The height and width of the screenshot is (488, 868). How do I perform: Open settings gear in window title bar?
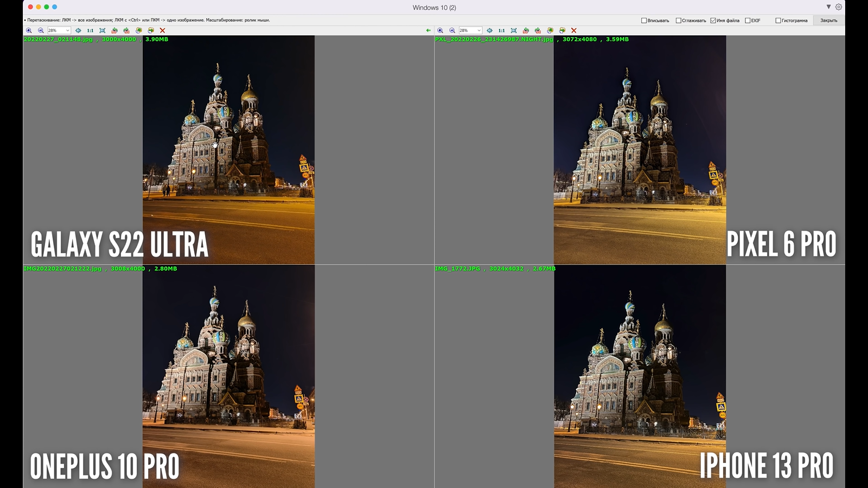[x=839, y=7]
